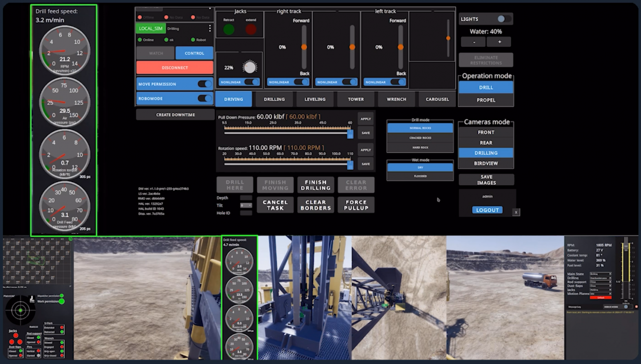Click the Hole ID input field
Viewport: 641px width, 364px height.
coord(246,213)
